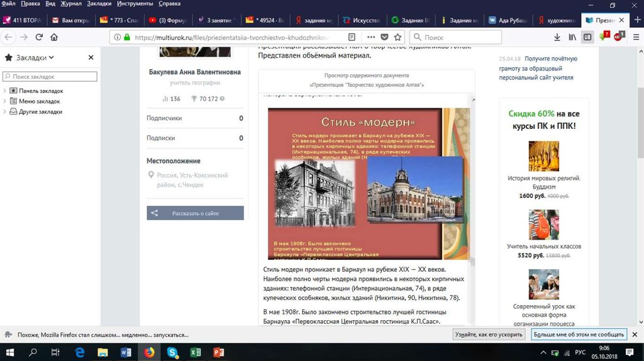This screenshot has height=361, width=644.
Task: Bookmark this page with the star icon
Action: (398, 37)
